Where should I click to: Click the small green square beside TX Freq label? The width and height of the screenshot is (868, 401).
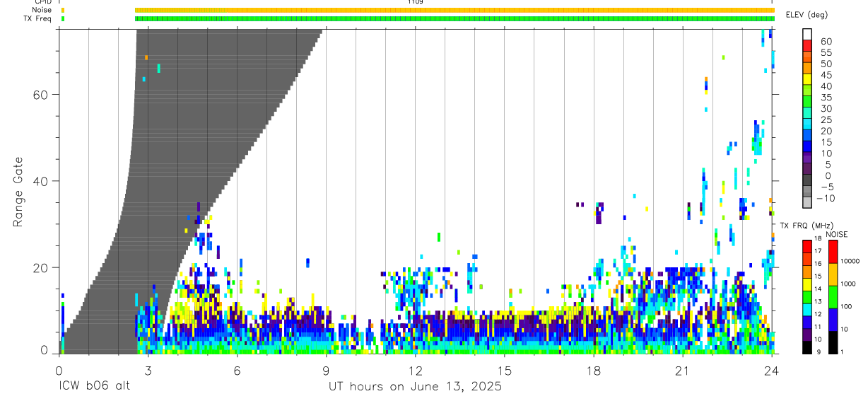click(63, 19)
